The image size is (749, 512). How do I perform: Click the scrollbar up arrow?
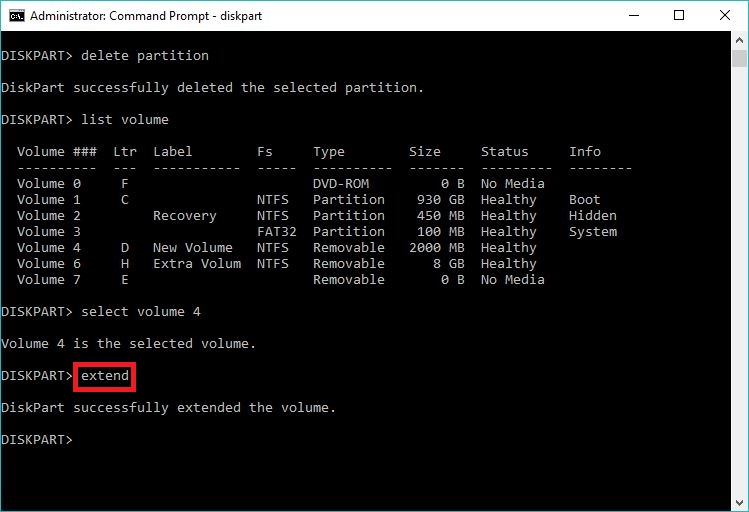click(739, 41)
